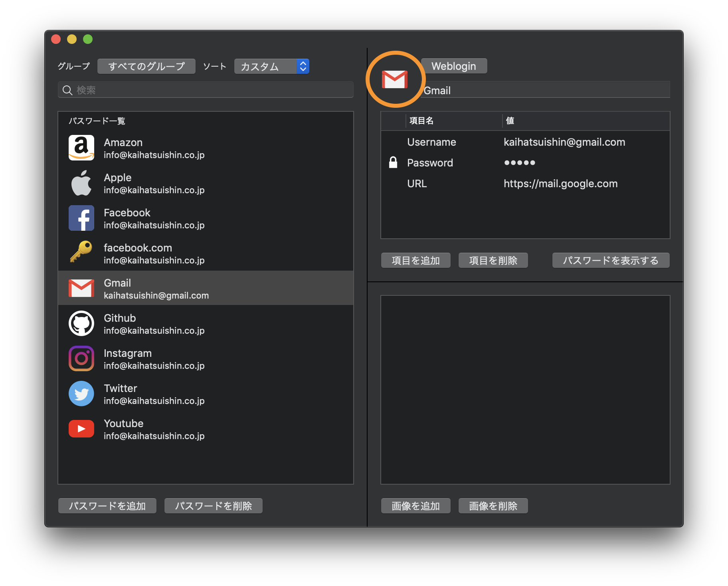Select the Instagram entry name
This screenshot has height=586, width=728.
128,353
